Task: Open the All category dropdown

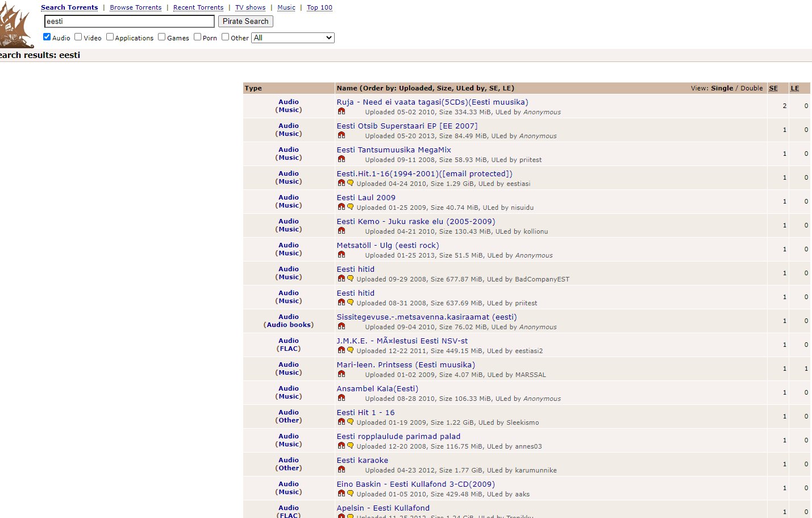Action: click(293, 38)
